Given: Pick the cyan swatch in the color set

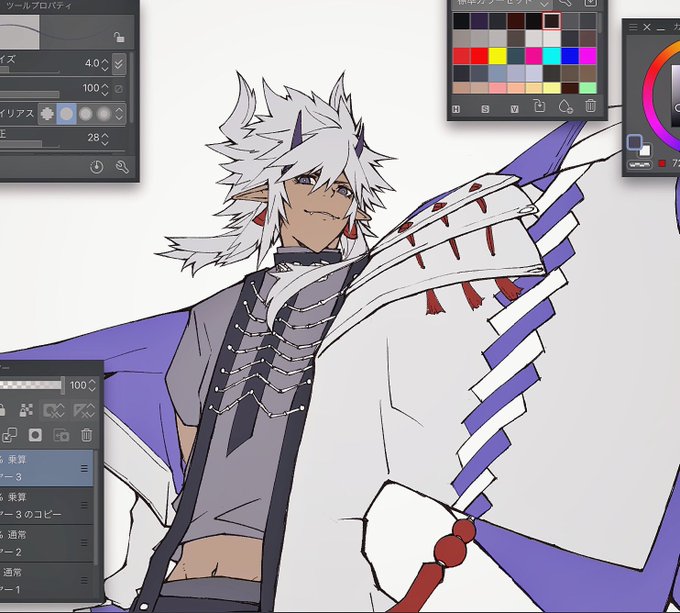Looking at the screenshot, I should click(552, 56).
